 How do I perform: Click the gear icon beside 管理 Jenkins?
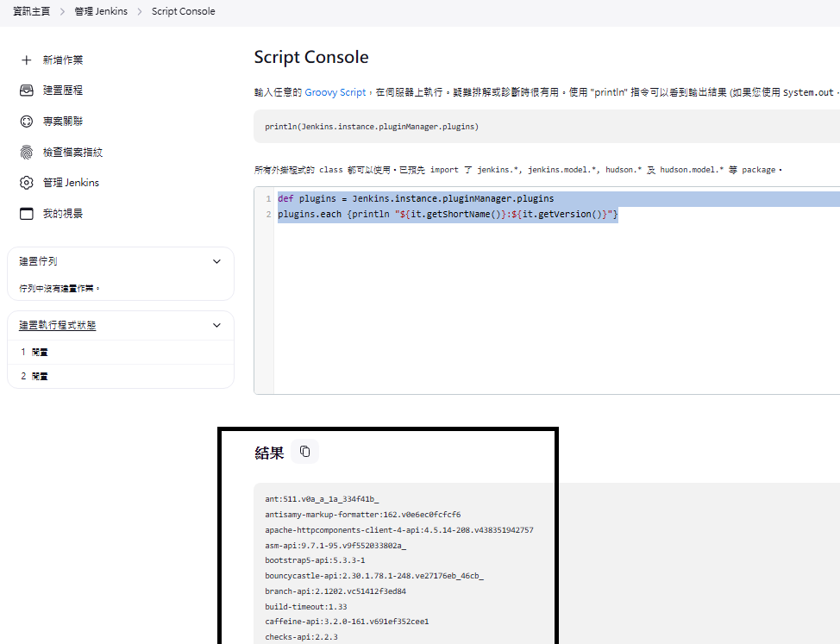click(x=26, y=183)
